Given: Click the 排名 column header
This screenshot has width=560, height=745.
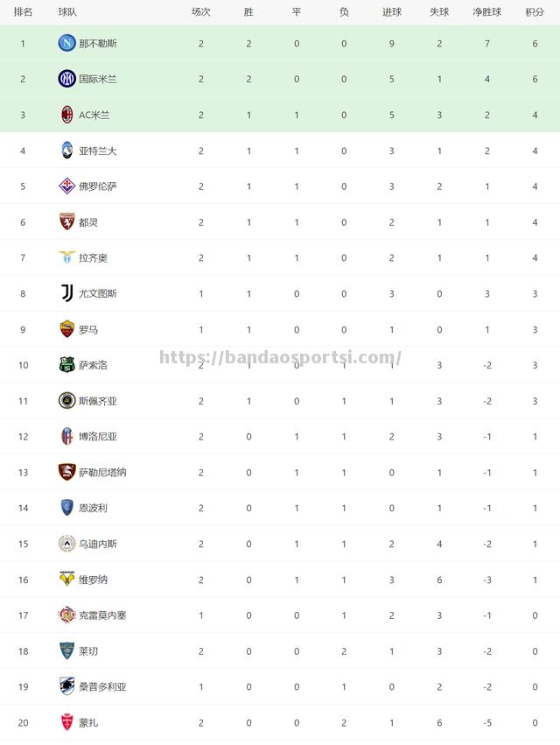Looking at the screenshot, I should pyautogui.click(x=23, y=12).
